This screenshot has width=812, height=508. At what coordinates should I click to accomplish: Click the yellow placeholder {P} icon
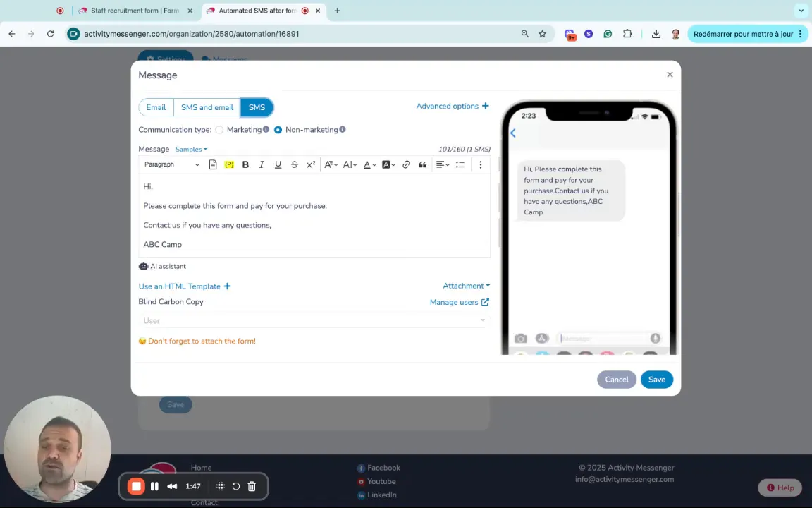(229, 164)
